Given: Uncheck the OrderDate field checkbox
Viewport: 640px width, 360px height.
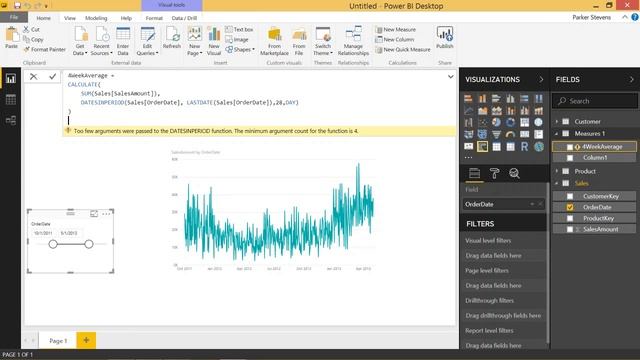Looking at the screenshot, I should 570,207.
